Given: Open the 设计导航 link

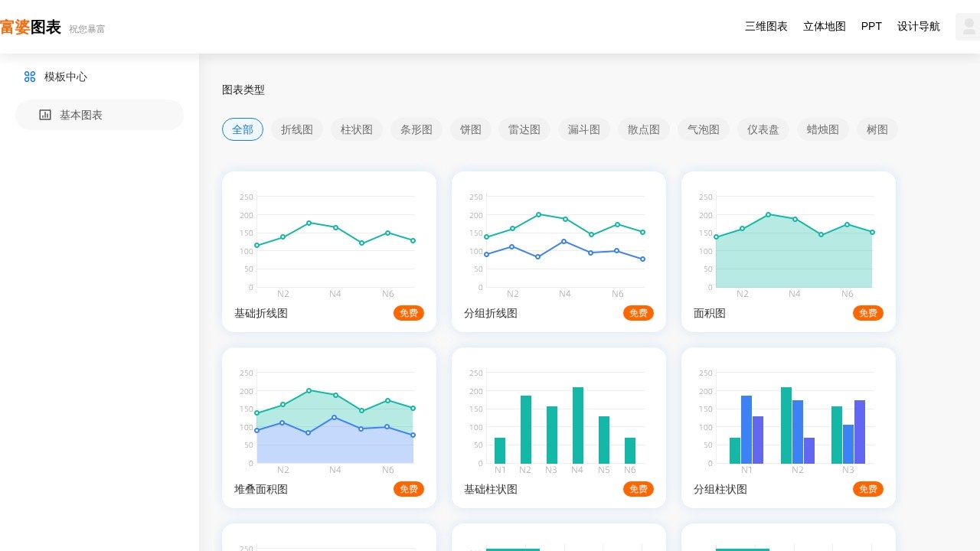Looking at the screenshot, I should click(919, 26).
